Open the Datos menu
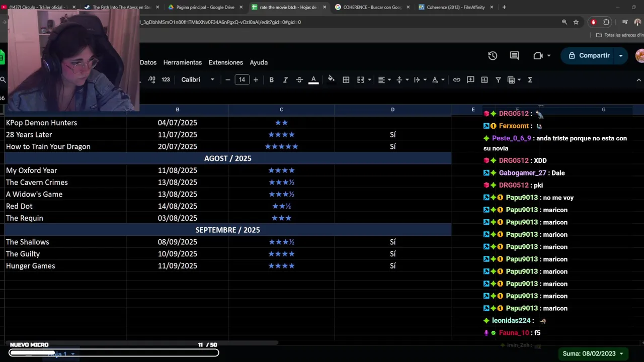Screen dimensions: 644x362 pyautogui.click(x=148, y=62)
